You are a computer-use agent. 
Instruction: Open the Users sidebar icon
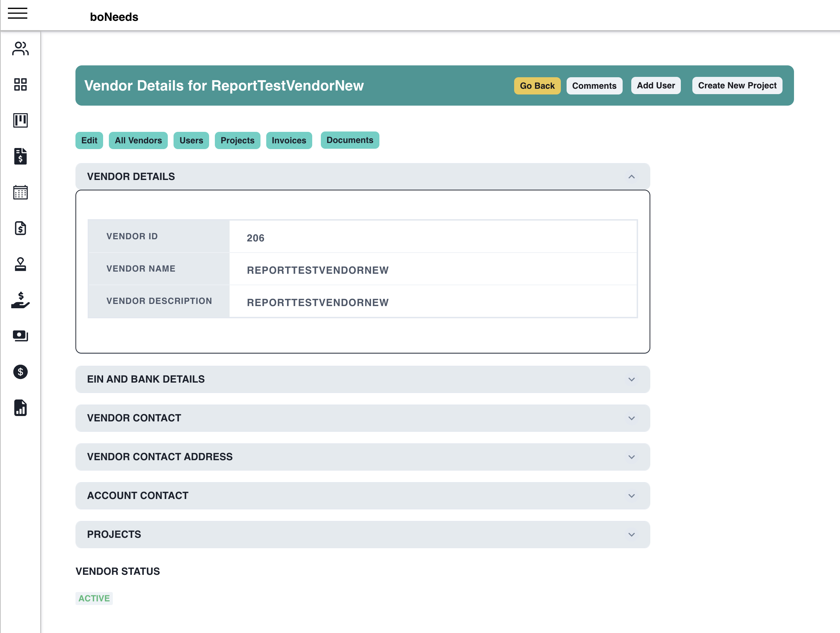point(20,48)
